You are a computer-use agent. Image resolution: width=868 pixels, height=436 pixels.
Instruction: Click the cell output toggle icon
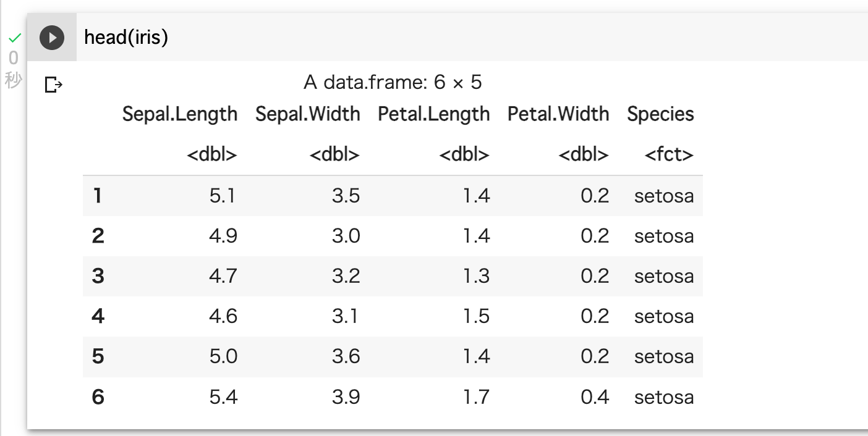click(54, 85)
